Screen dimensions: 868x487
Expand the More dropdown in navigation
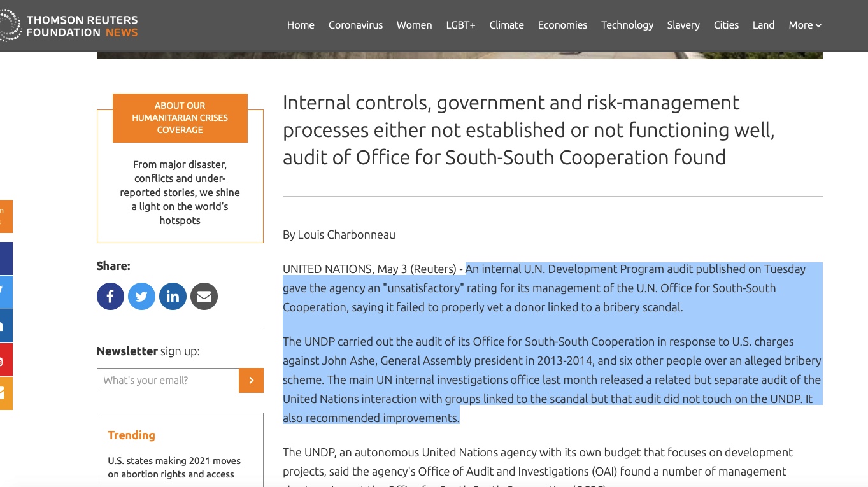point(804,25)
